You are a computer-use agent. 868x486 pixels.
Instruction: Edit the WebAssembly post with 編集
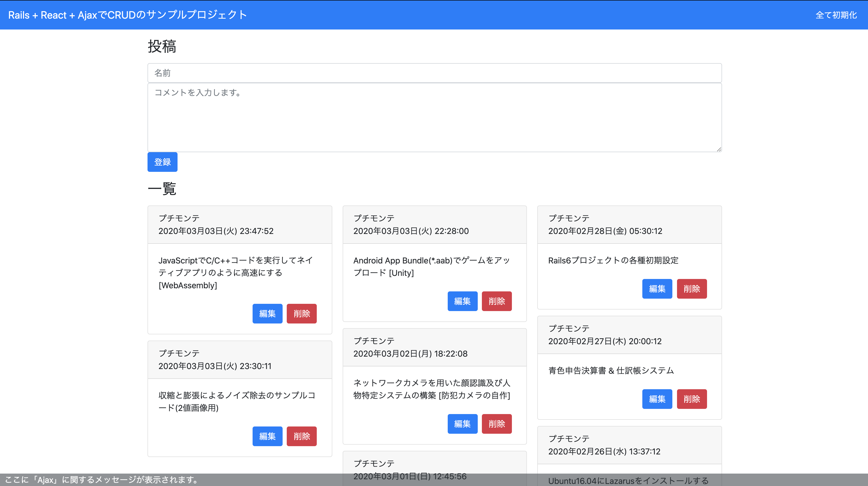point(267,314)
